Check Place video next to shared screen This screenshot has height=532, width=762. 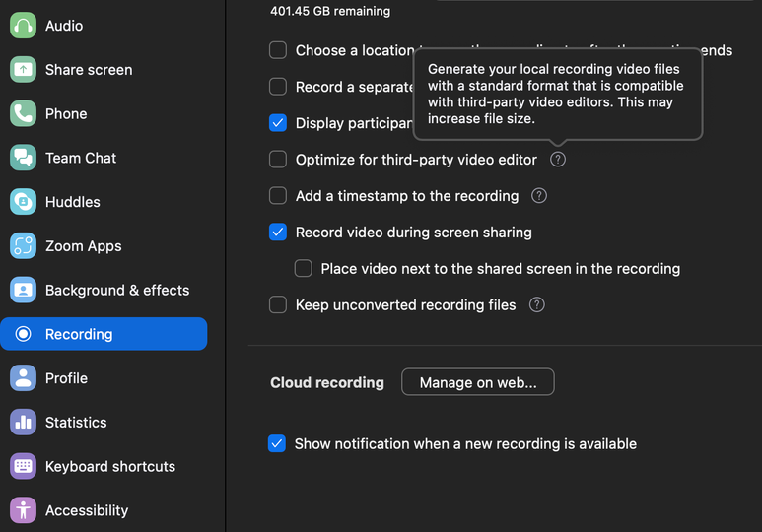click(x=304, y=269)
